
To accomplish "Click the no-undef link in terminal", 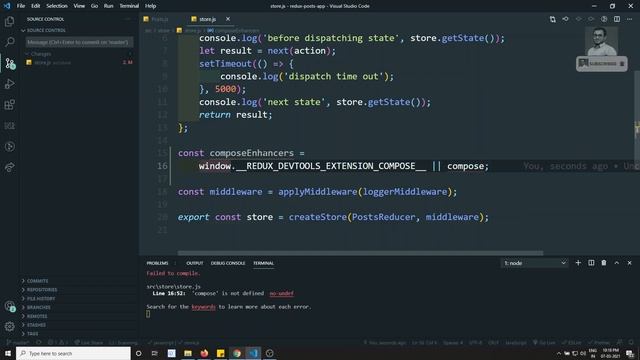I will 281,293.
